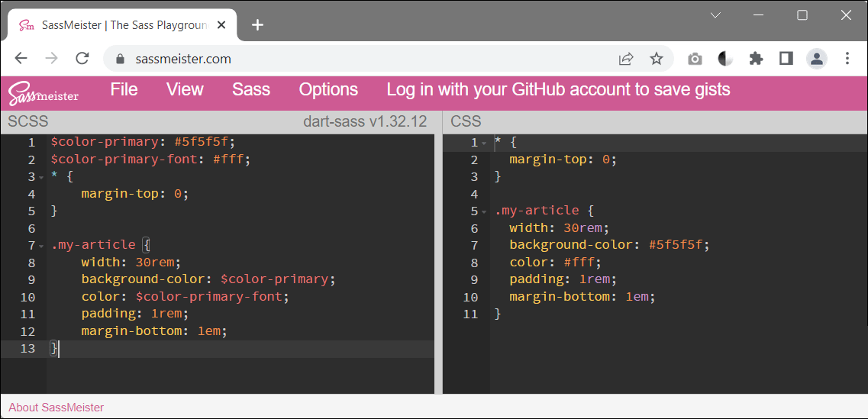Minimize the browser window
Image resolution: width=868 pixels, height=419 pixels.
coord(759,15)
